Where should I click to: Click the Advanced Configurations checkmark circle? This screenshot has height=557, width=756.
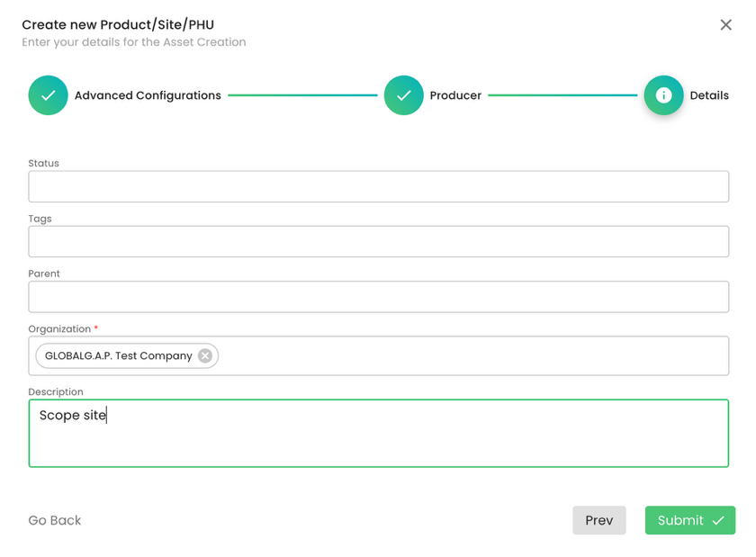point(48,95)
